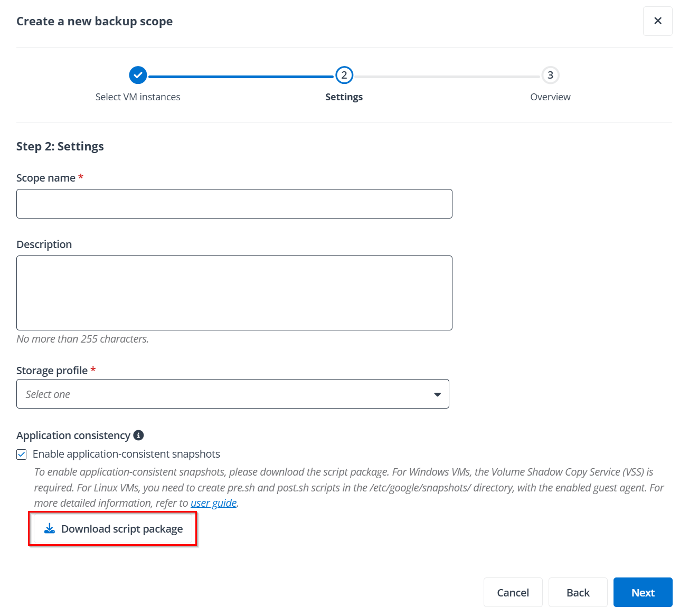Click inside the Description text area

pyautogui.click(x=234, y=293)
